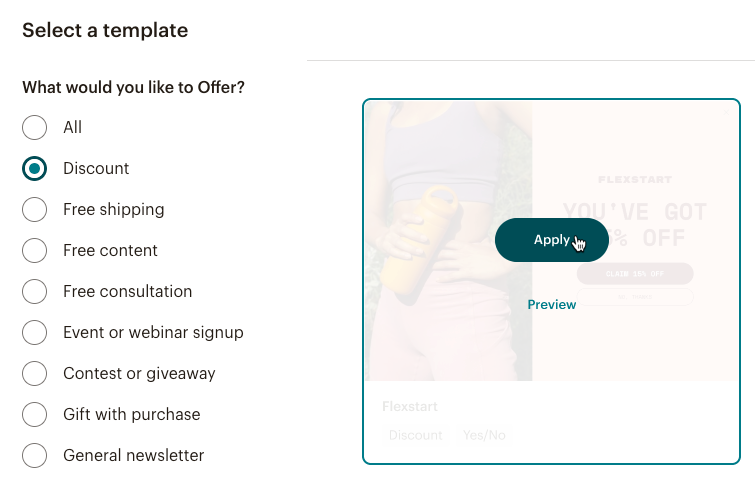
Task: Select the "All" offer radio button
Action: point(35,127)
